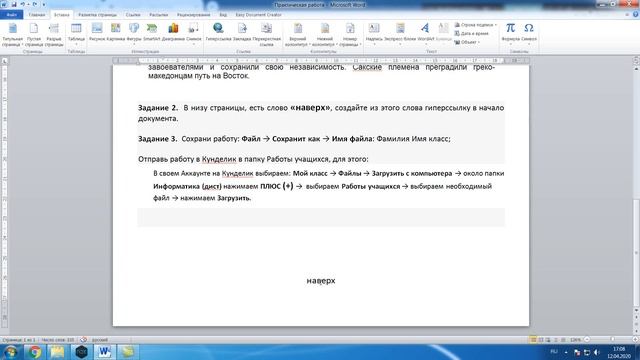Insert a SmartArt graphic
The image size is (640, 360).
[152, 33]
